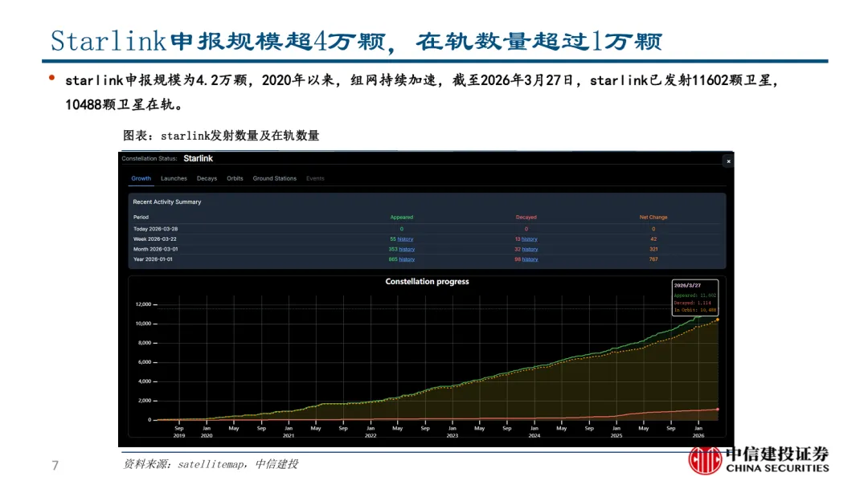Image resolution: width=868 pixels, height=485 pixels.
Task: Click the 12,000 y-axis label
Action: click(x=143, y=304)
